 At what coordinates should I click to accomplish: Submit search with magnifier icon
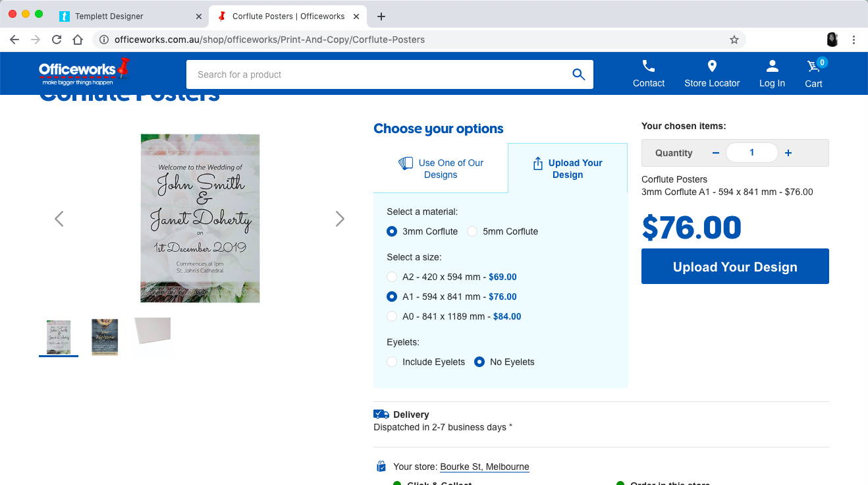[x=579, y=74]
